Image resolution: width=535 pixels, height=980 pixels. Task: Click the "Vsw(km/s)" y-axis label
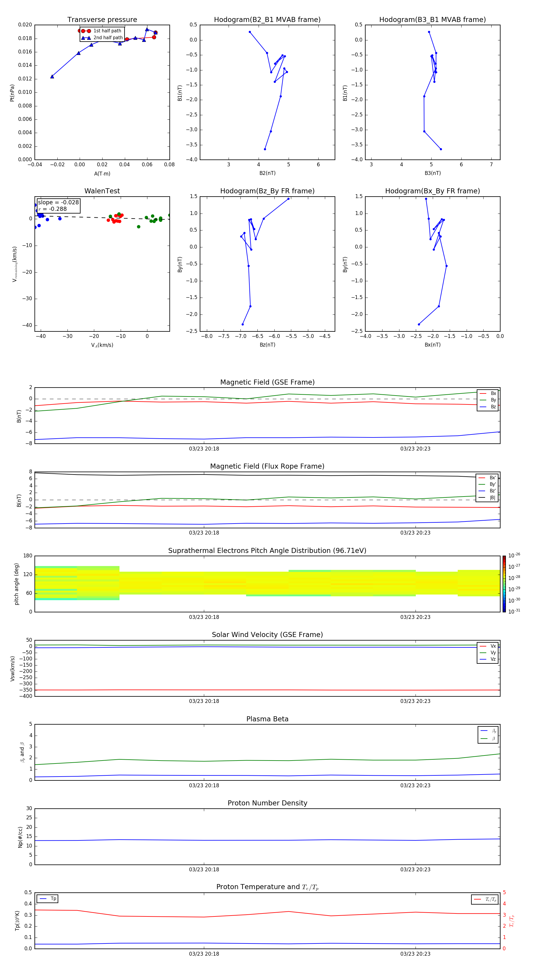coord(12,668)
